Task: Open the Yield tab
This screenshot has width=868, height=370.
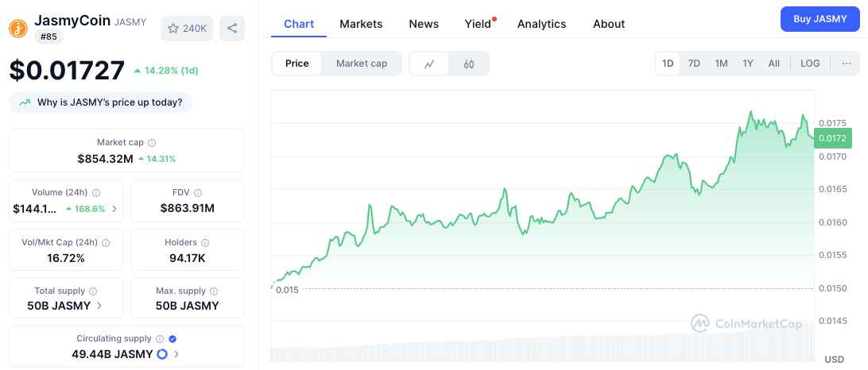Action: click(x=478, y=24)
